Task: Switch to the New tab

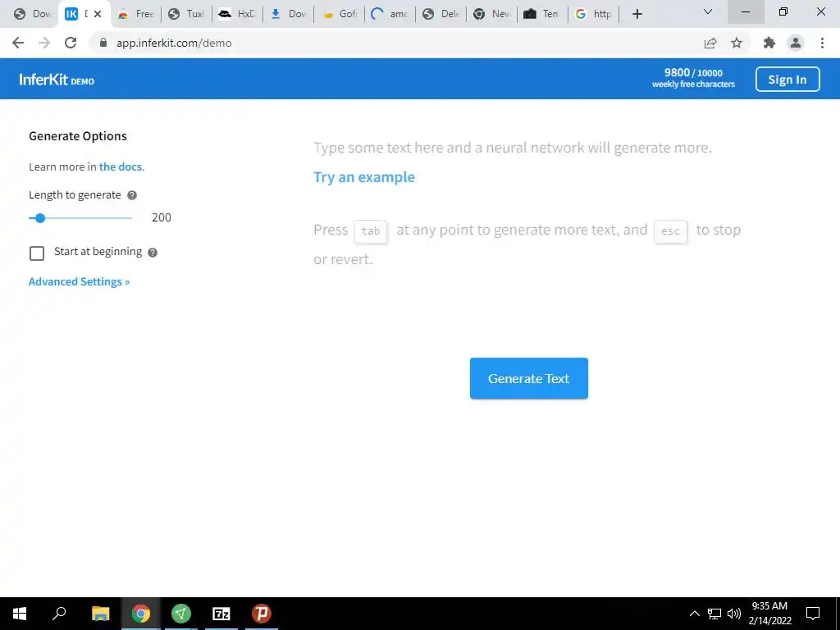Action: click(492, 14)
